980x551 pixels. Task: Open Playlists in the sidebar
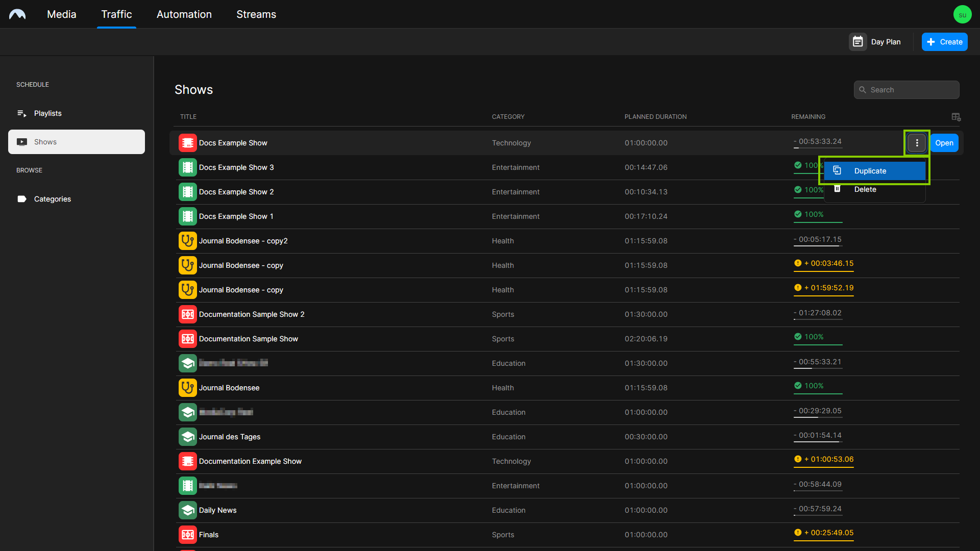point(48,113)
